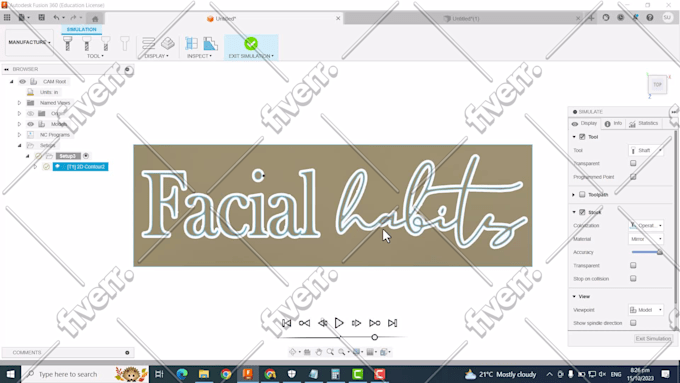Click the Undo arrow
Image resolution: width=680 pixels, height=383 pixels.
[56, 18]
